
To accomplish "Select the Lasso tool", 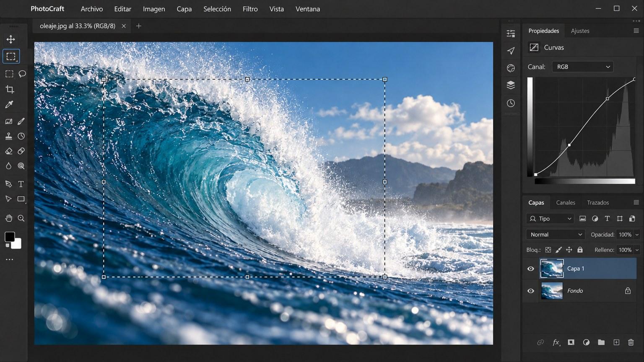I will (x=22, y=74).
